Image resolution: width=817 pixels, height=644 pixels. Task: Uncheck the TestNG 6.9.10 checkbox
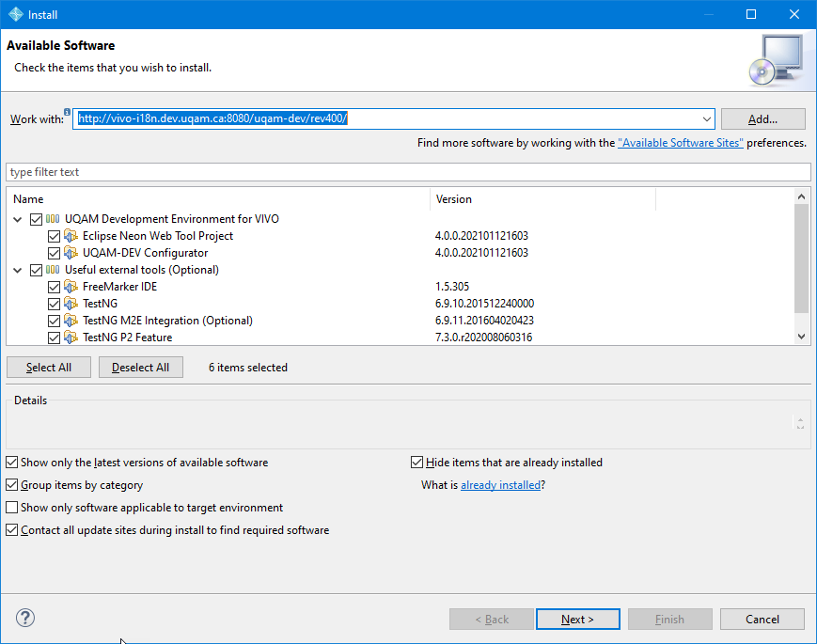54,305
